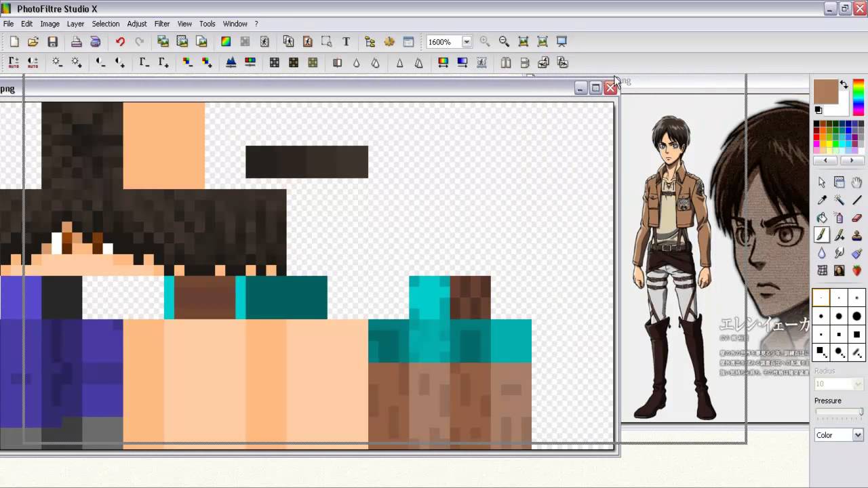Open the Adjust menu
This screenshot has width=868, height=488.
[x=137, y=24]
